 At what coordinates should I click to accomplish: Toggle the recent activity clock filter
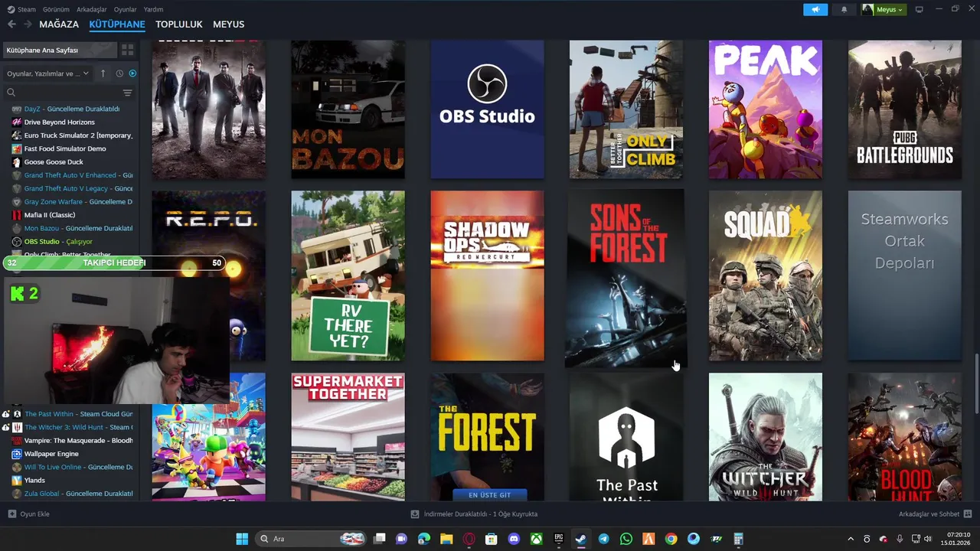[119, 73]
